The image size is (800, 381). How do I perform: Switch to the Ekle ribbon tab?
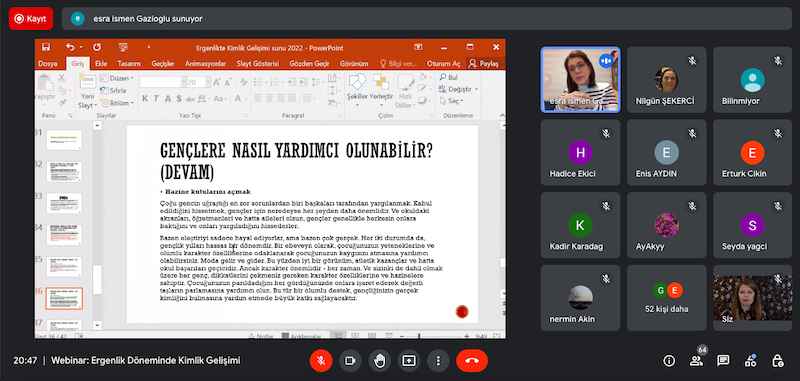pyautogui.click(x=101, y=64)
